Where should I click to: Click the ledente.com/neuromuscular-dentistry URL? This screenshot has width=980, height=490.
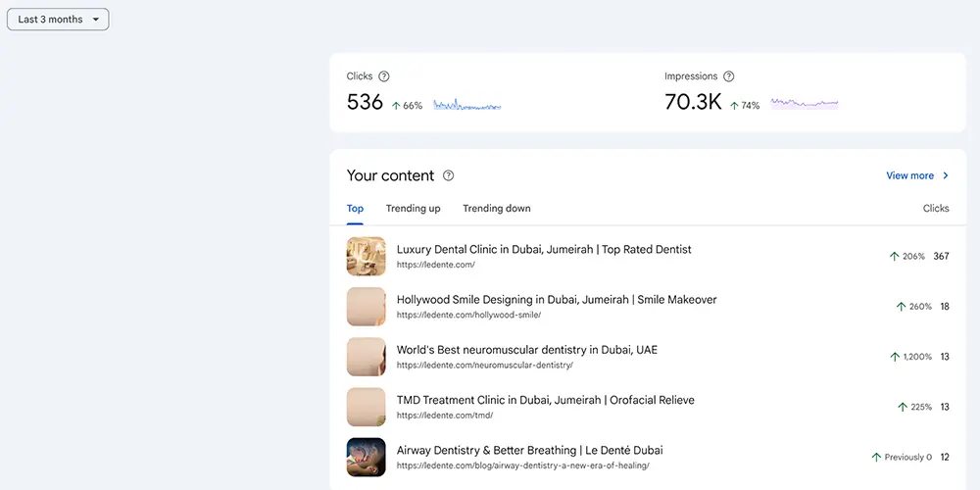click(x=485, y=365)
